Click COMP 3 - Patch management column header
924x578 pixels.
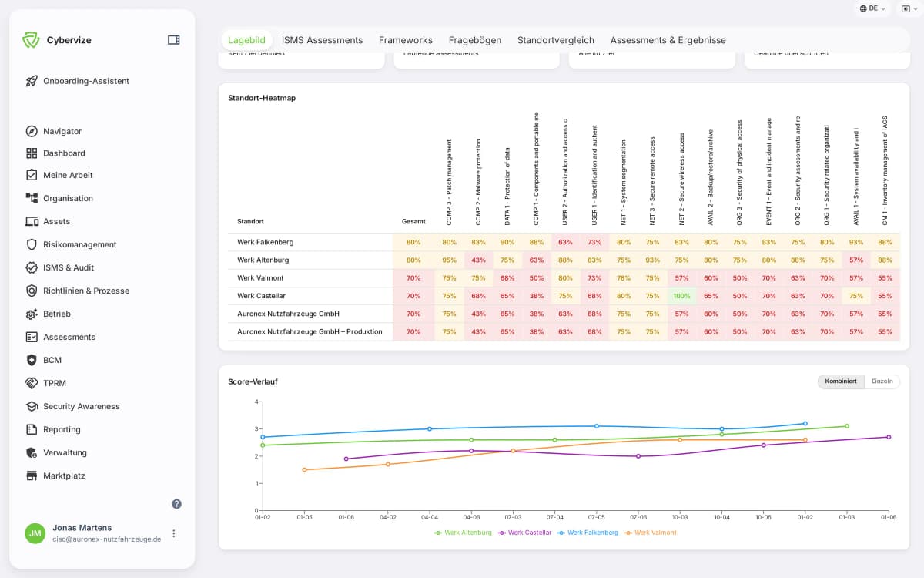[x=449, y=183]
